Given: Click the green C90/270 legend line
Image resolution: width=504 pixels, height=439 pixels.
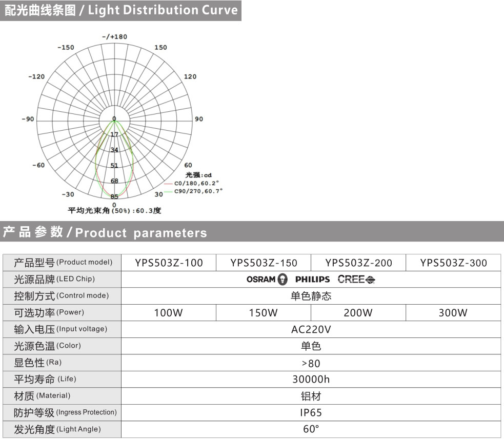Looking at the screenshot, I should tap(169, 191).
